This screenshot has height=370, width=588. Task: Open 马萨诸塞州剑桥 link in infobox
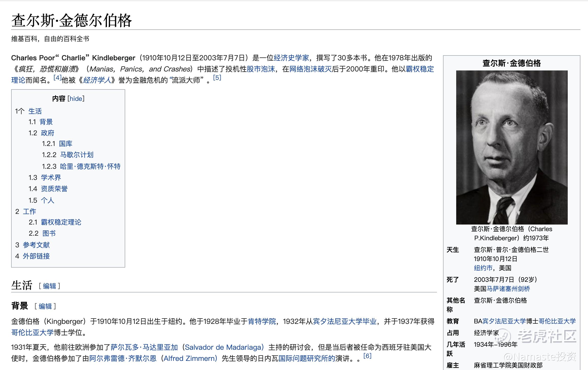[508, 289]
